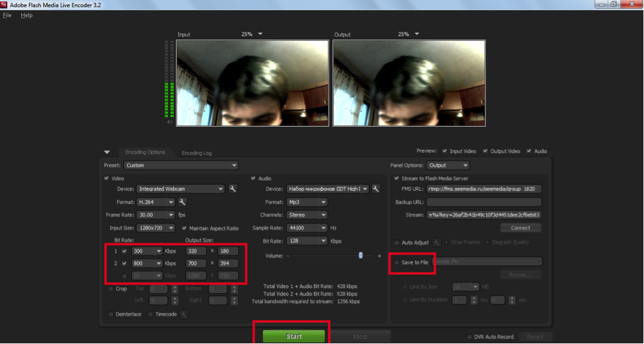This screenshot has width=644, height=344.
Task: Enable DVR Auto Record checkbox
Action: [x=469, y=337]
